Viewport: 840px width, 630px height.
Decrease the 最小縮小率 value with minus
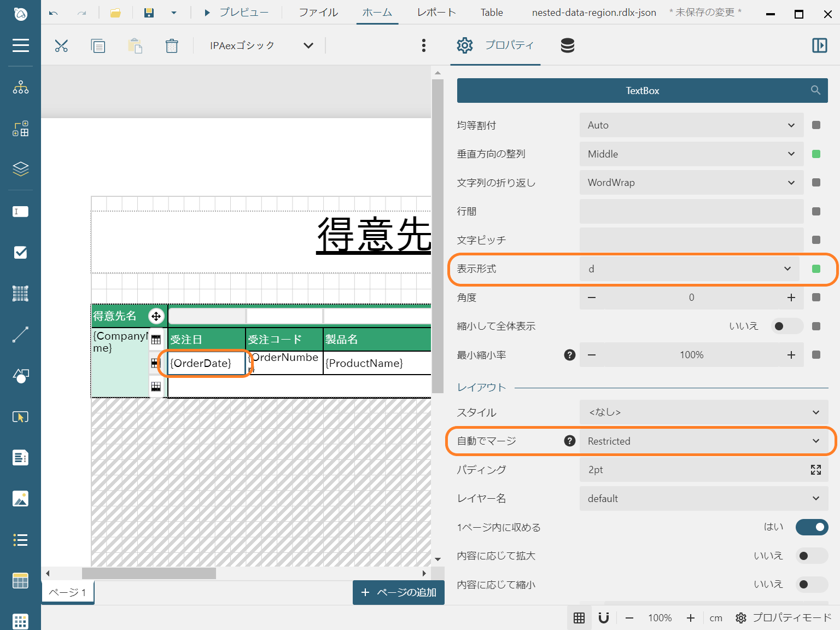point(591,355)
